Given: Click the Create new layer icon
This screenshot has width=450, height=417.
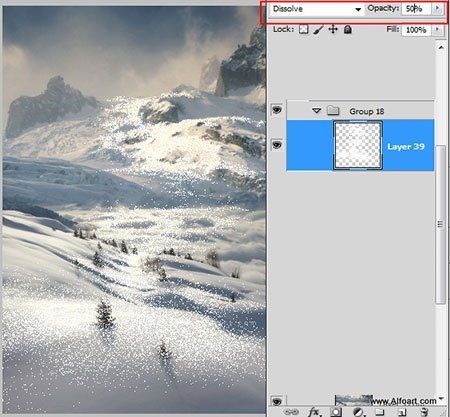Looking at the screenshot, I should (402, 412).
